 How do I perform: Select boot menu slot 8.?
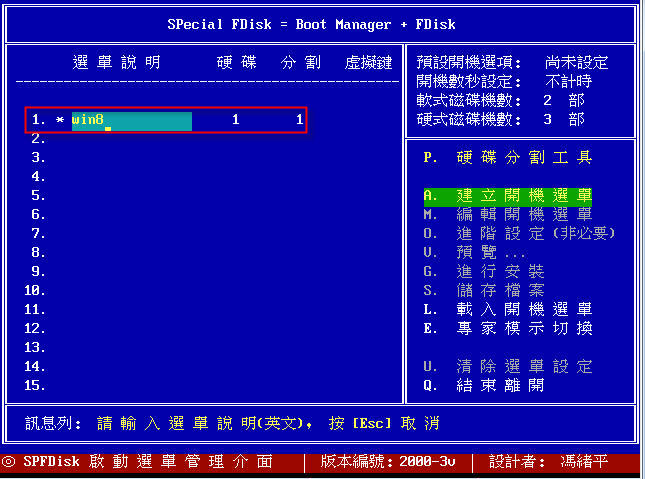[38, 252]
